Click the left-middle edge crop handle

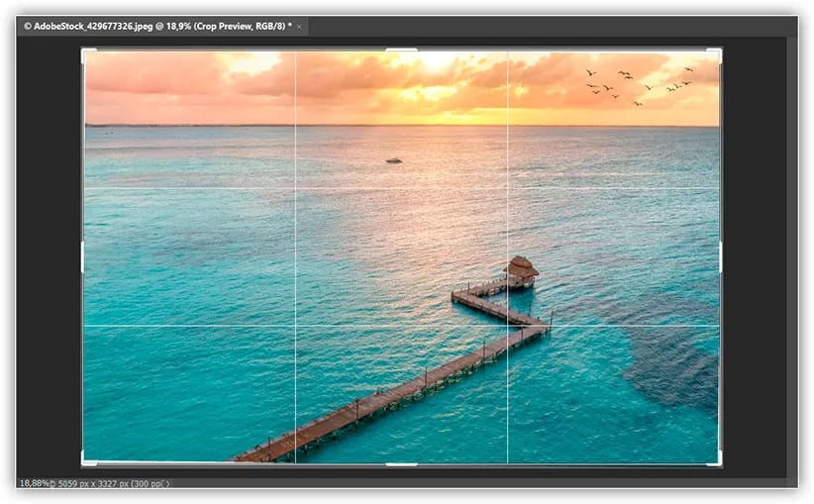click(x=83, y=256)
